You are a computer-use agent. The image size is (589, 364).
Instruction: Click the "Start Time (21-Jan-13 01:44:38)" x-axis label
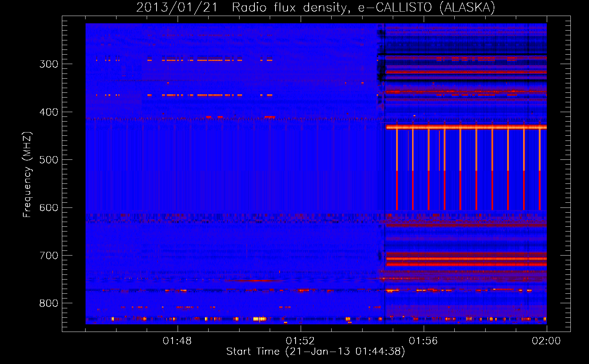coord(316,351)
